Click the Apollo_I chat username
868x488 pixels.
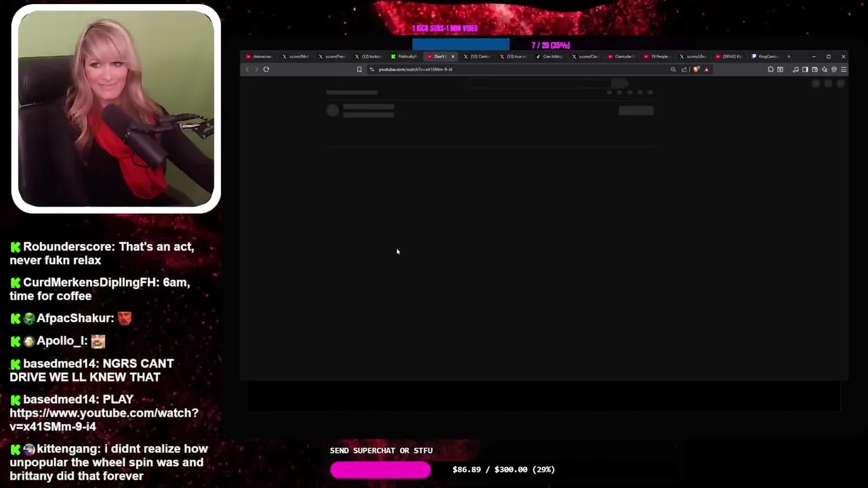pos(60,341)
